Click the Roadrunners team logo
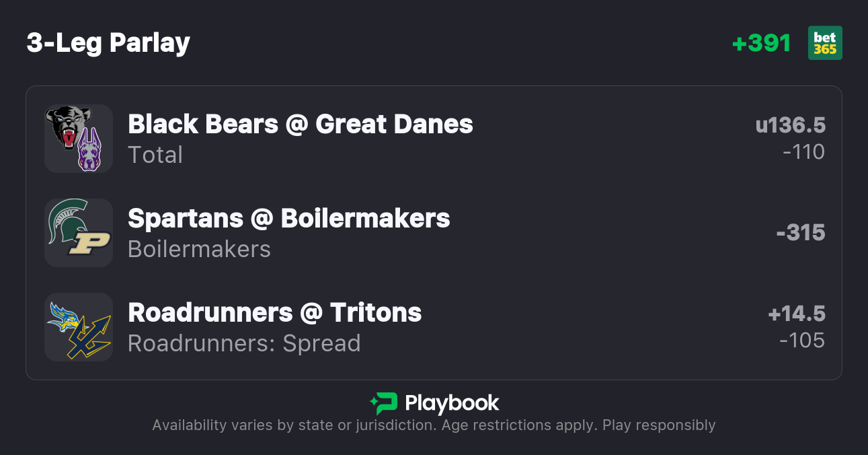Screen dimensions: 868x455 65,316
